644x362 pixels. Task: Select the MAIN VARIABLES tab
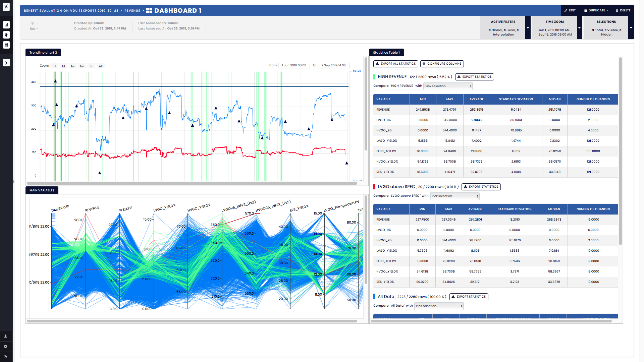(x=42, y=190)
